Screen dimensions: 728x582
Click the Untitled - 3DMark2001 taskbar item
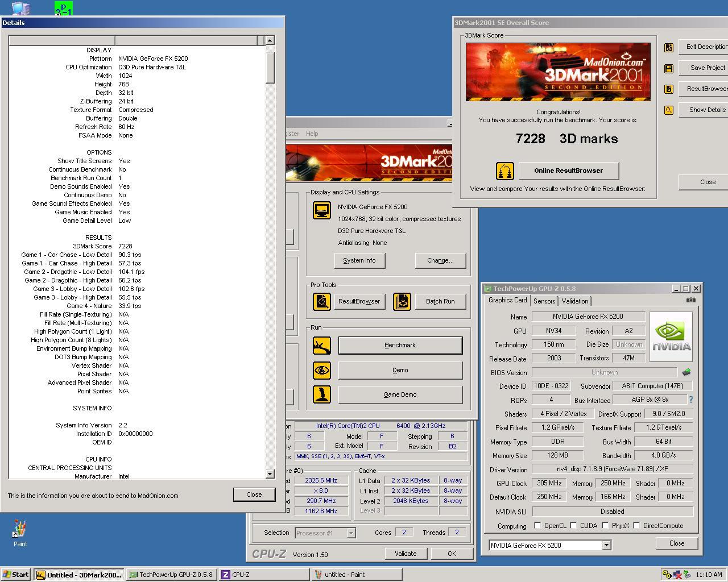(79, 575)
